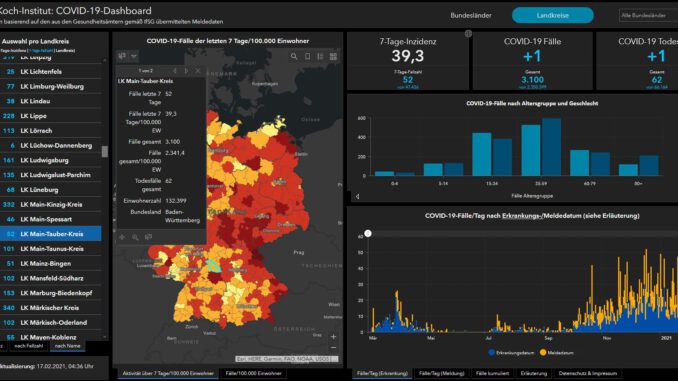Image resolution: width=678 pixels, height=381 pixels.
Task: Zoom in the map with plus button
Action: [x=333, y=336]
